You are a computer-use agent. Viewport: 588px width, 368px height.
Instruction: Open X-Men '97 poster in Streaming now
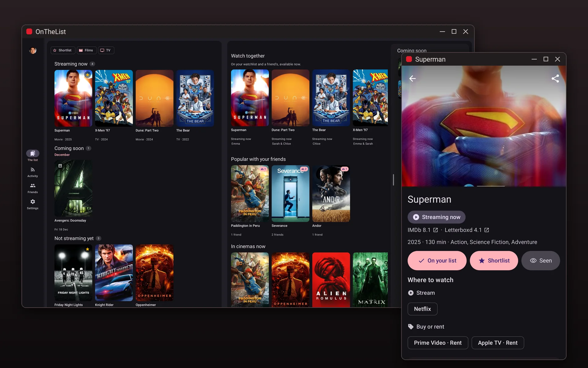tap(114, 98)
